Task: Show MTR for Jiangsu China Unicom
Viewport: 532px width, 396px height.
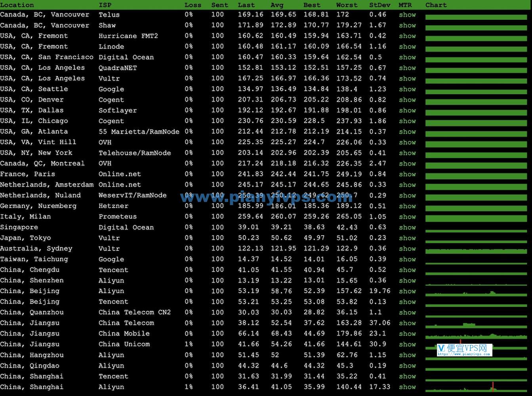Action: 407,345
